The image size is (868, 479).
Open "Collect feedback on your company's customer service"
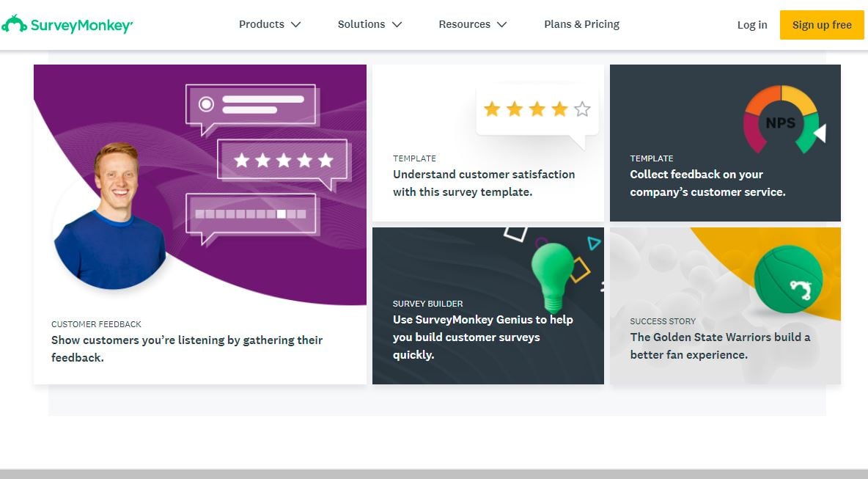click(x=707, y=183)
